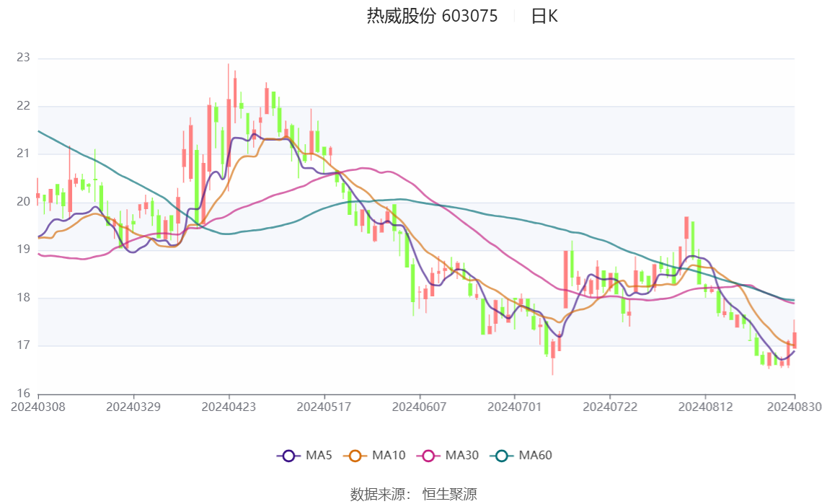Click x-axis date label 20240607
This screenshot has height=504, width=827.
[x=420, y=407]
